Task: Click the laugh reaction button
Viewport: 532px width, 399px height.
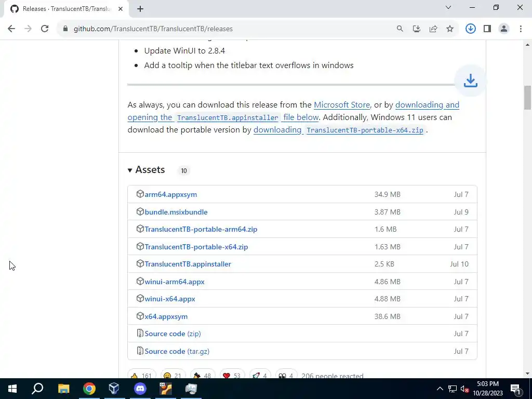Action: click(173, 375)
